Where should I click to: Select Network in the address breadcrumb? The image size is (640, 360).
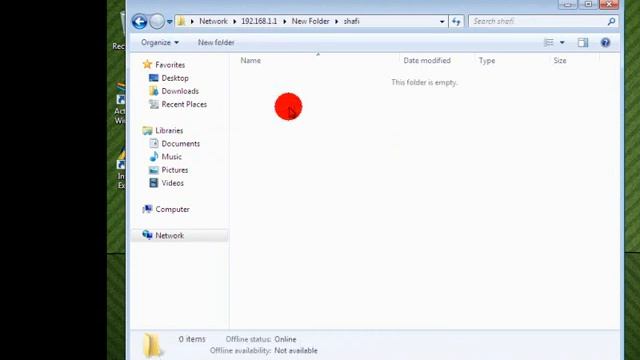(213, 21)
